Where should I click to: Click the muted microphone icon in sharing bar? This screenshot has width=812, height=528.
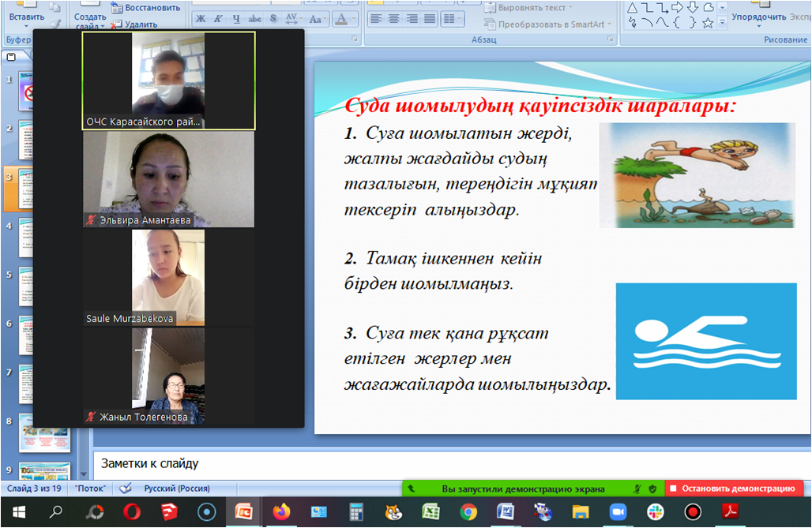click(x=637, y=489)
